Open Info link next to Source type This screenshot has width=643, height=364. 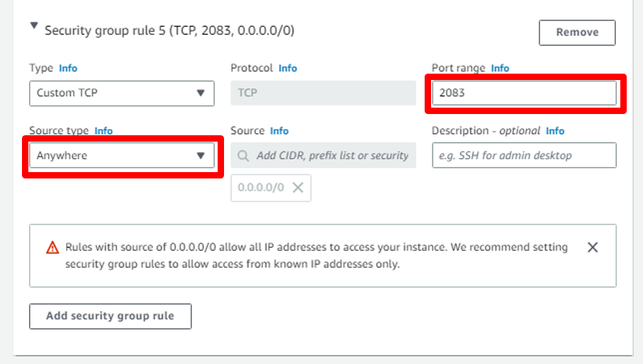tap(104, 131)
